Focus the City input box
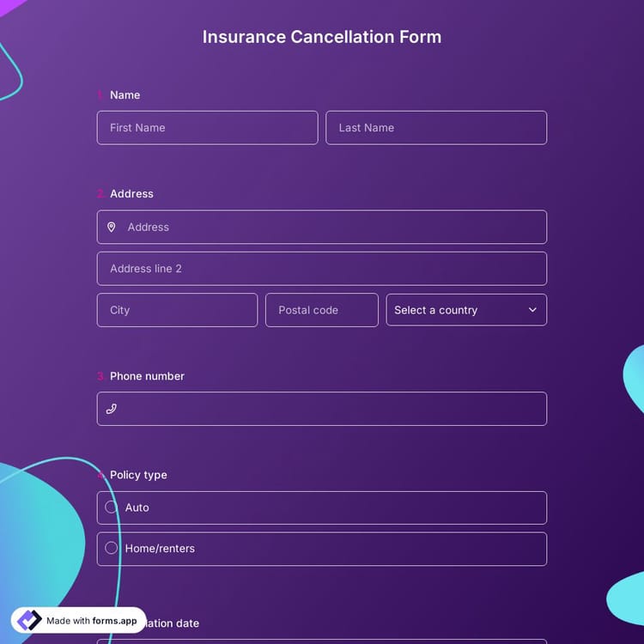Image resolution: width=644 pixels, height=644 pixels. pos(177,310)
